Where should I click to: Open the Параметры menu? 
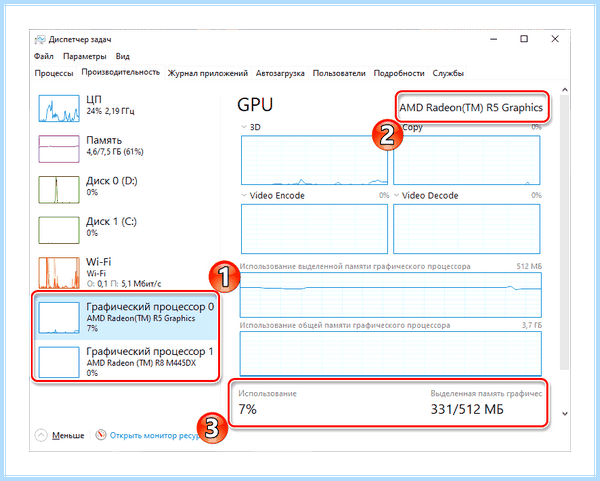coord(85,56)
